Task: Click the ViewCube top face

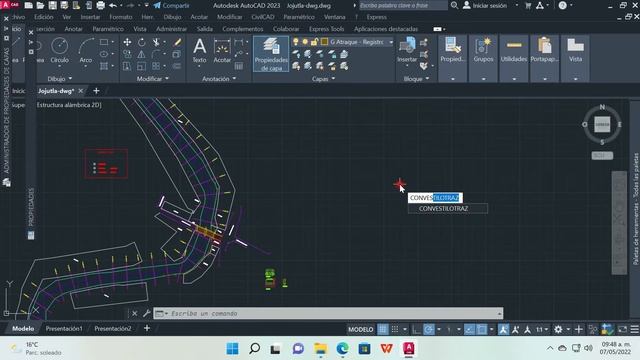Action: pyautogui.click(x=602, y=124)
